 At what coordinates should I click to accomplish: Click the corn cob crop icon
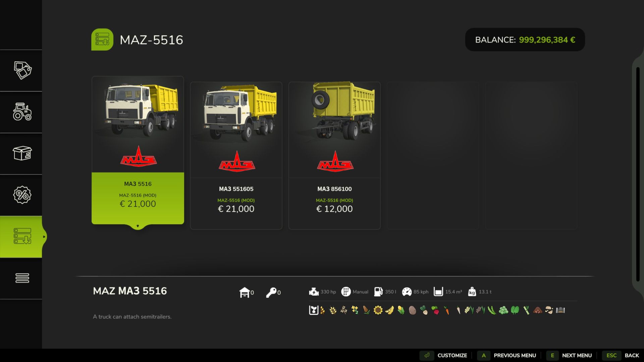[401, 310]
